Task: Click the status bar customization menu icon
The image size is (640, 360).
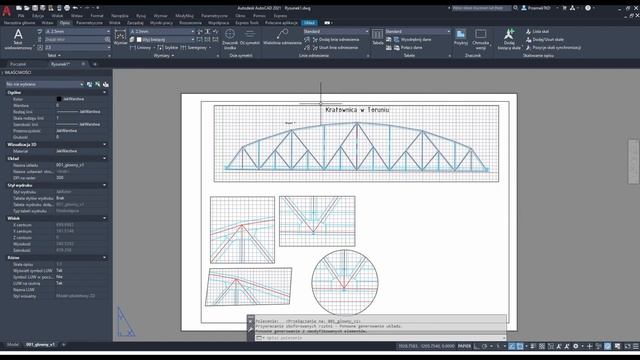Action: [x=636, y=346]
